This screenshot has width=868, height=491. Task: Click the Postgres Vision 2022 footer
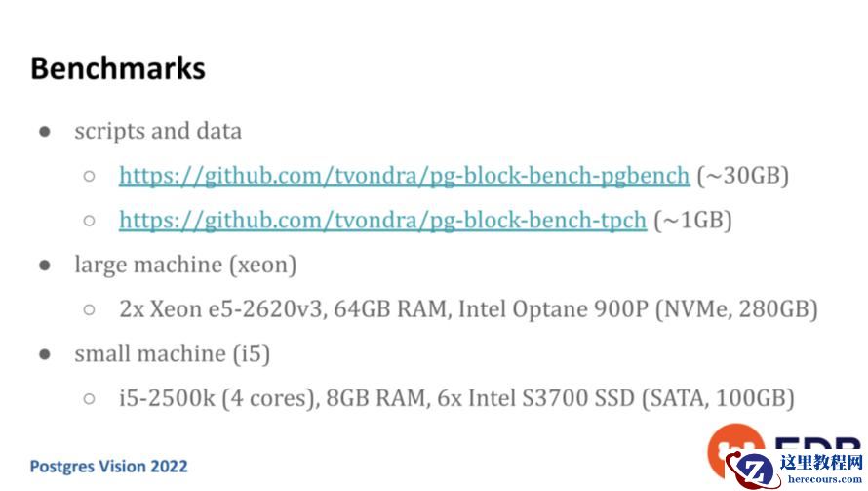pos(108,466)
